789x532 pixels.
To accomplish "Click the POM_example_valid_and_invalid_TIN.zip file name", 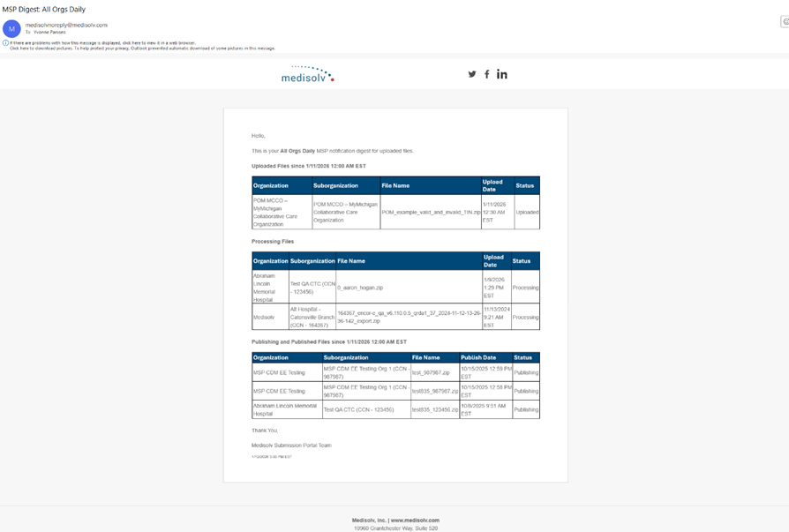I will [431, 212].
